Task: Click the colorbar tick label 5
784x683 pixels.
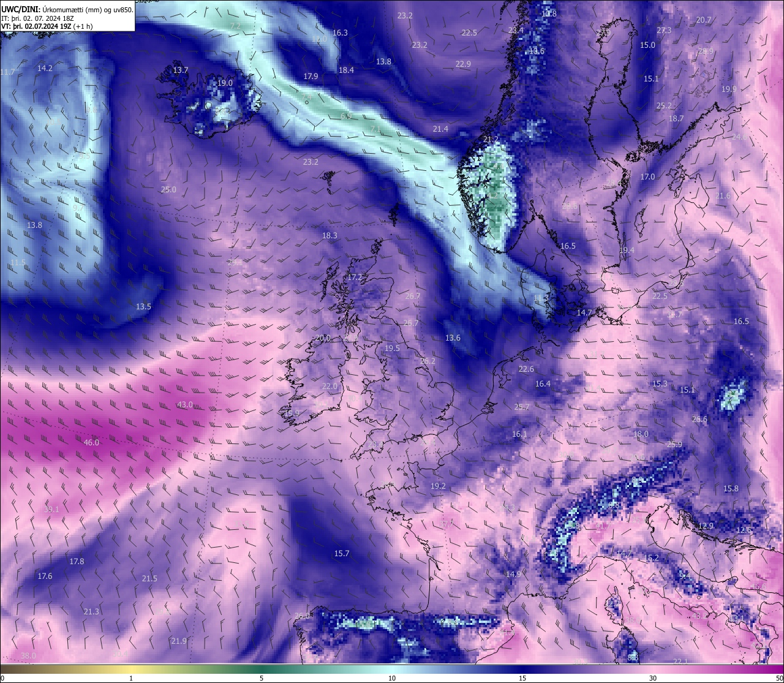Action: coord(262,678)
